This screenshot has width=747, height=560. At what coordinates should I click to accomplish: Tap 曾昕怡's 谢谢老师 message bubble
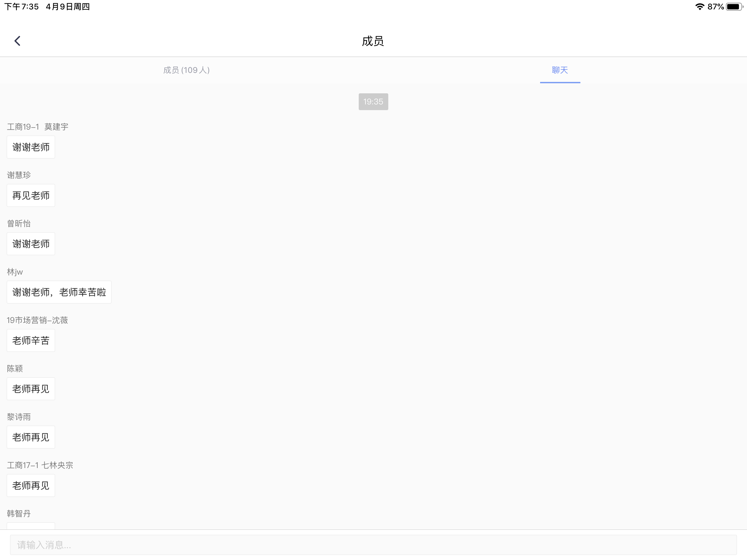pos(31,244)
